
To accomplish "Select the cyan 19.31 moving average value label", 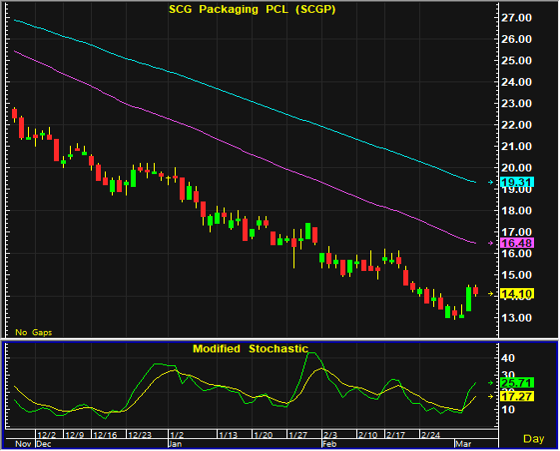I will [x=517, y=182].
